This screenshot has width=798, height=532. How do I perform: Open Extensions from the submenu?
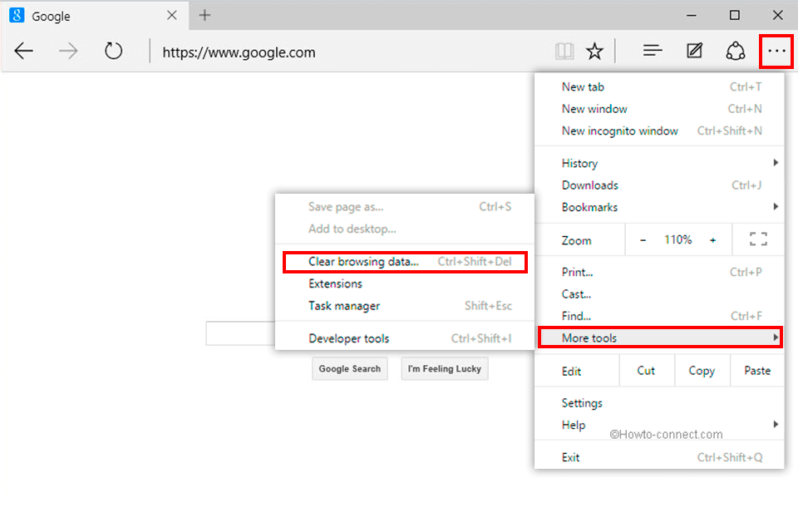coord(405,283)
